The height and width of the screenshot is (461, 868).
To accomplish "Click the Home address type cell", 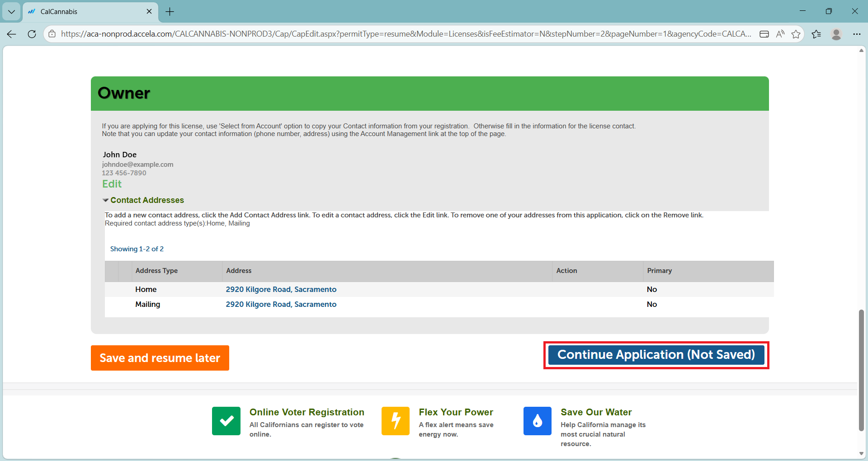I will (146, 289).
